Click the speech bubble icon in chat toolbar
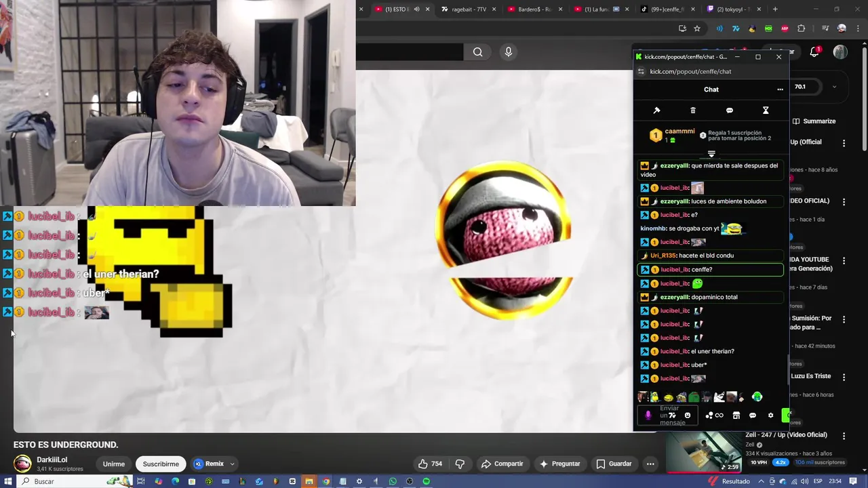868x488 pixels. pyautogui.click(x=730, y=110)
